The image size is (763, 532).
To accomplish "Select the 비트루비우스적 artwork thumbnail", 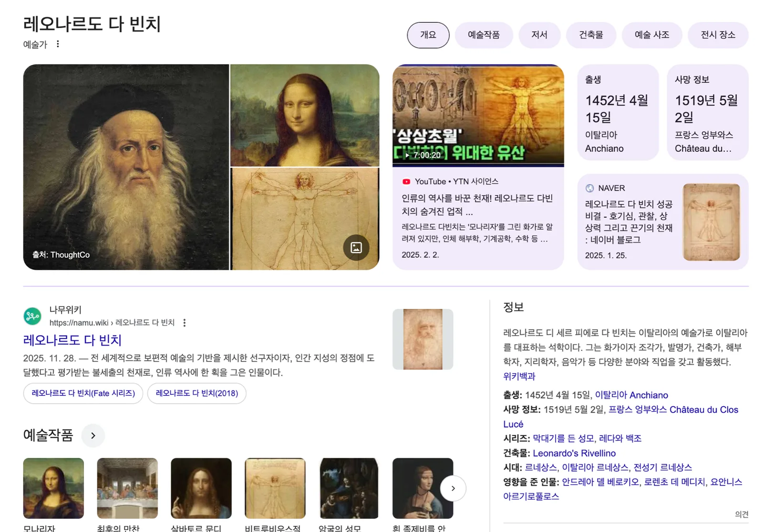I will 275,488.
